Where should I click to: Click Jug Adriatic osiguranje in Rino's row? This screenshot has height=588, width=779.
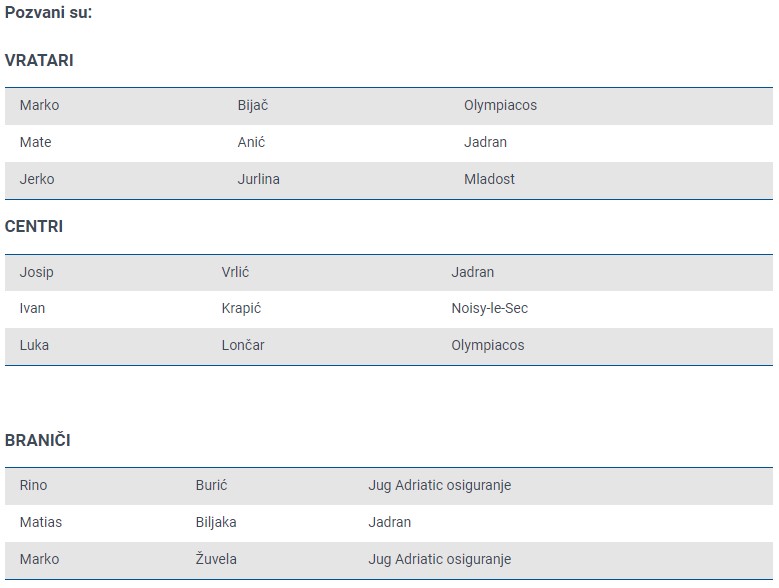tap(440, 485)
